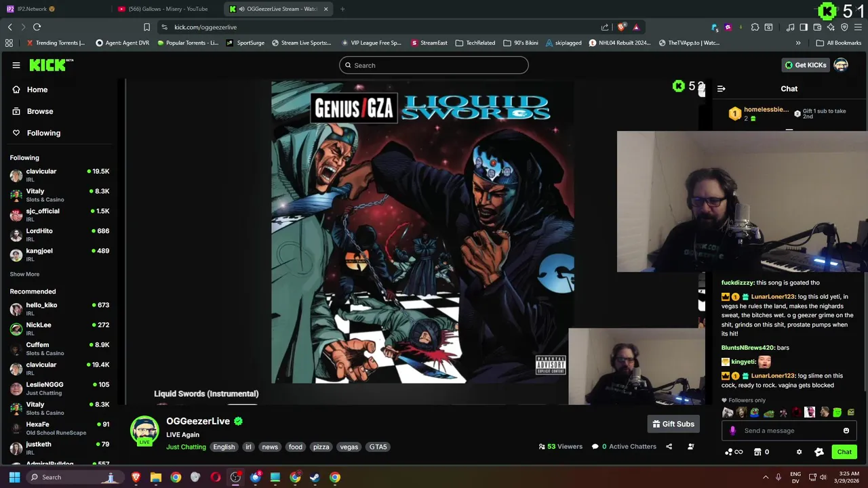Click the Just Chatting category link

point(186,447)
